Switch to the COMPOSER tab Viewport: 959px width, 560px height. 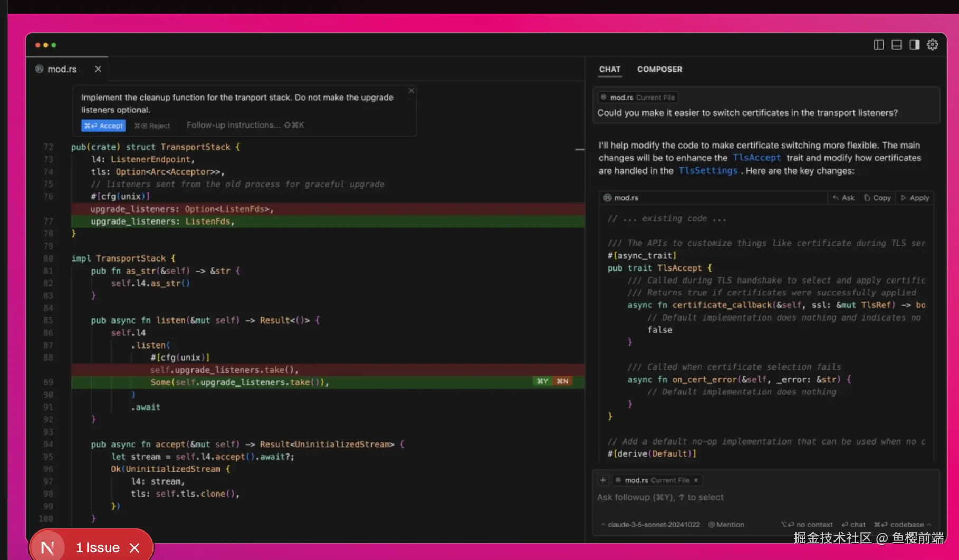[659, 69]
